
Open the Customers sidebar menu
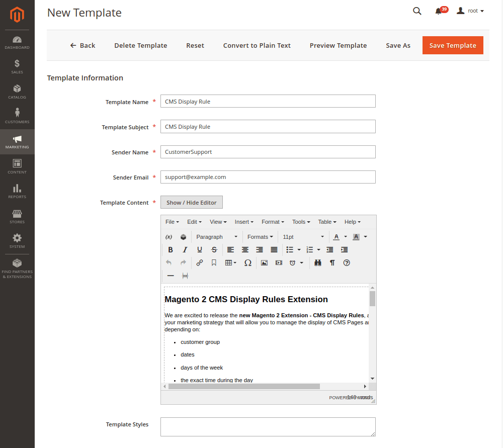tap(17, 117)
